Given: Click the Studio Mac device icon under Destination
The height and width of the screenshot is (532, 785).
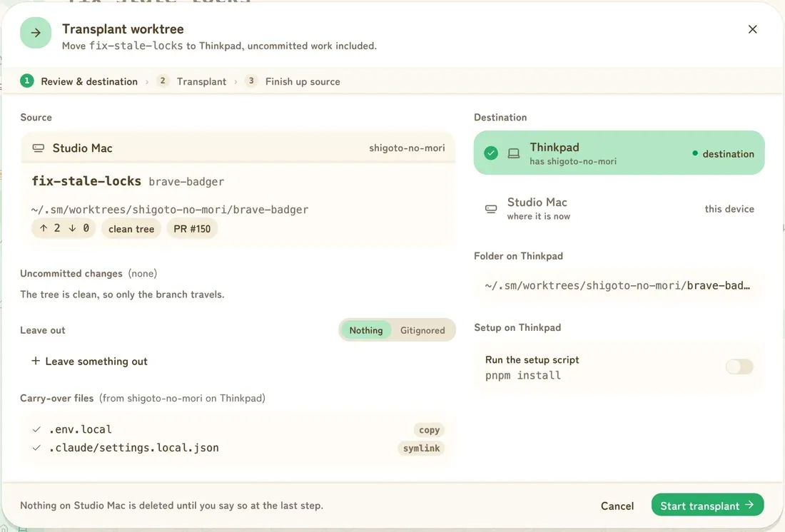Looking at the screenshot, I should [x=491, y=209].
